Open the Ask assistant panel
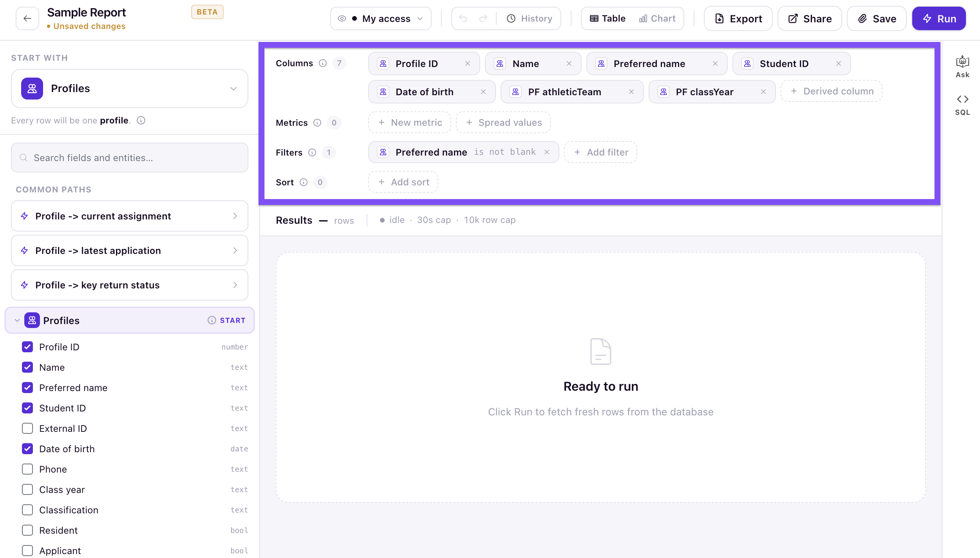Image resolution: width=980 pixels, height=558 pixels. [962, 67]
